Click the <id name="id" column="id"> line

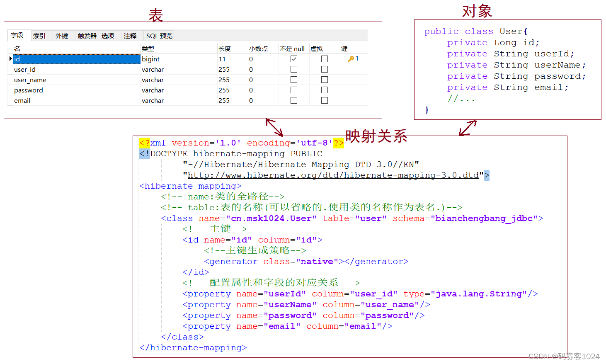click(x=252, y=240)
